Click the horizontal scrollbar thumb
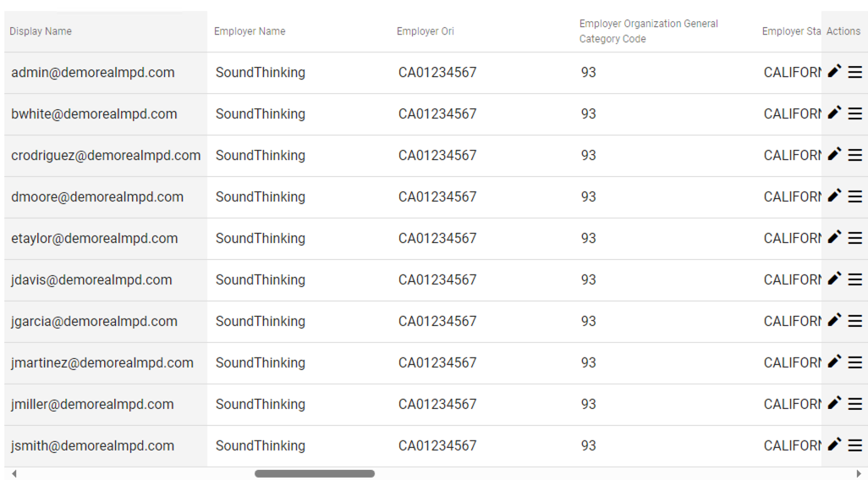This screenshot has height=481, width=868. pyautogui.click(x=315, y=473)
